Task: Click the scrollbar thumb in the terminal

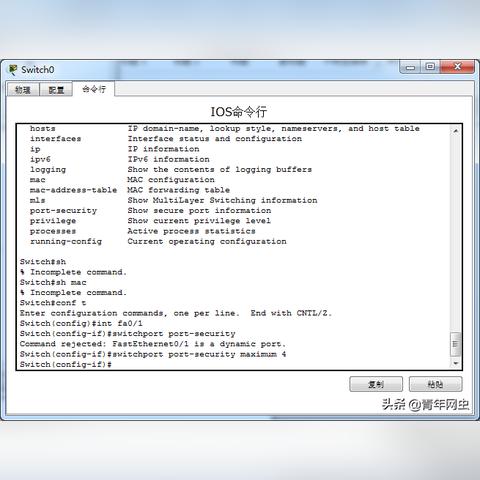Action: (455, 344)
